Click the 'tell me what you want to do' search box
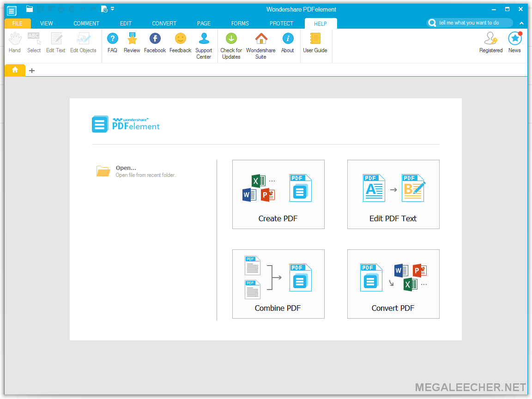Screen dimensions: 532x399 (470, 23)
